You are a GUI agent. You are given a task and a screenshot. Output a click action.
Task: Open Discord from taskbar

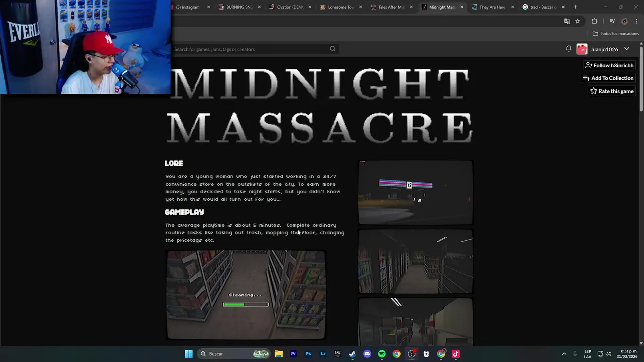(x=367, y=354)
